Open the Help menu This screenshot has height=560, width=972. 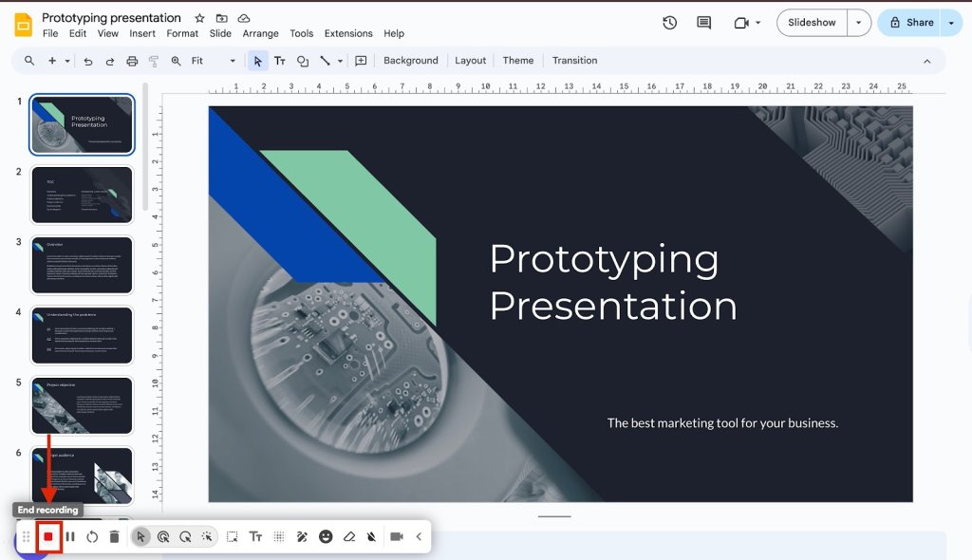click(x=394, y=33)
